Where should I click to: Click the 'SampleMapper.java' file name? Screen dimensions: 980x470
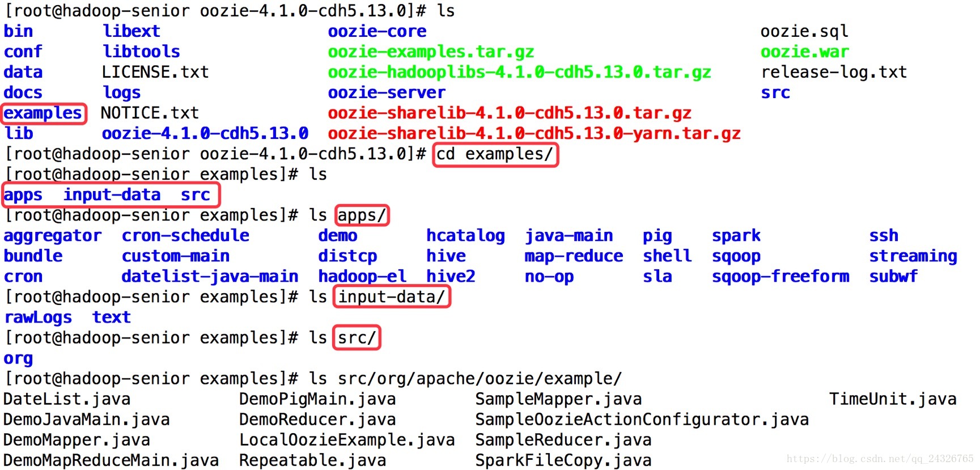coord(558,399)
